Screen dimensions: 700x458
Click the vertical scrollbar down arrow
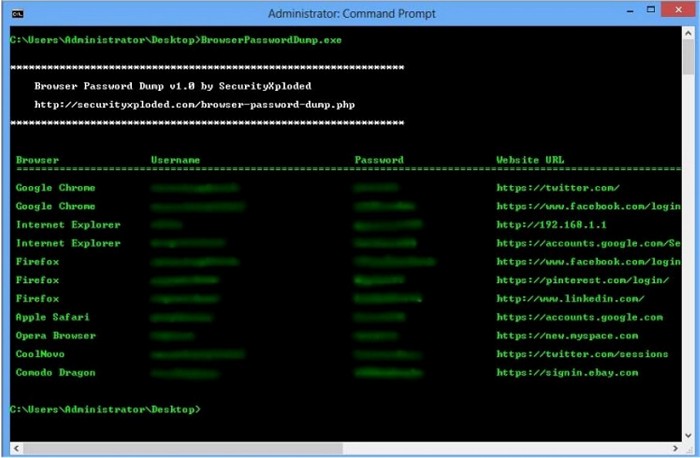(x=688, y=435)
